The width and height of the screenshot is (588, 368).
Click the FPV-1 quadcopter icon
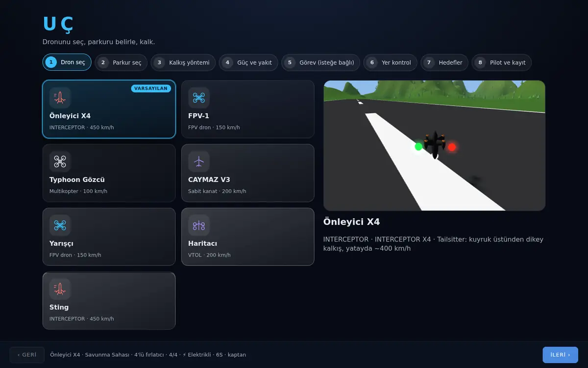198,98
